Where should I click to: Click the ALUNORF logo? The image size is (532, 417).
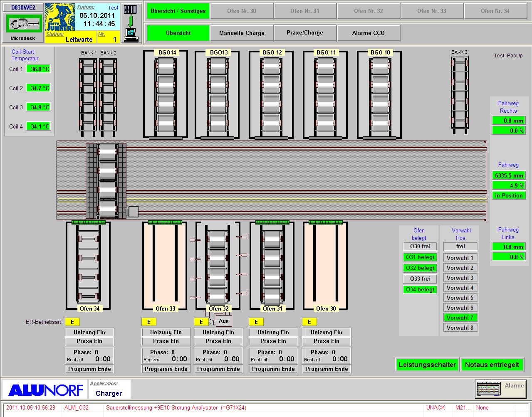pyautogui.click(x=45, y=390)
